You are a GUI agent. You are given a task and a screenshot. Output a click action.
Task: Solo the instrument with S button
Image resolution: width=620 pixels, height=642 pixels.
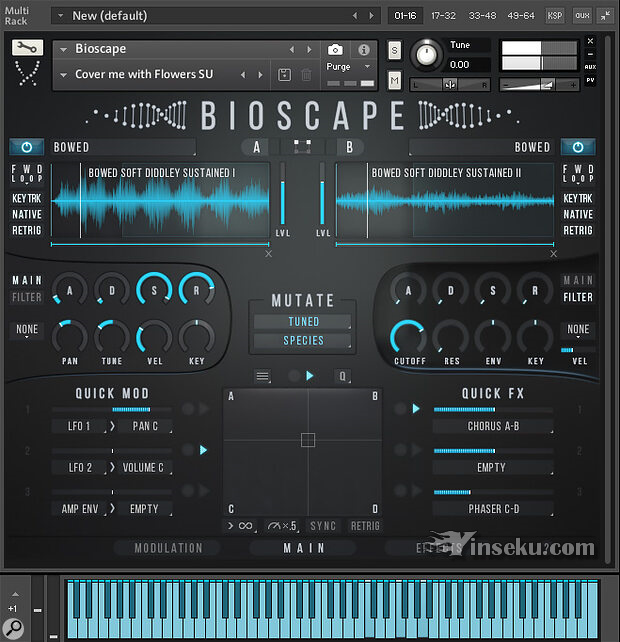pyautogui.click(x=394, y=50)
